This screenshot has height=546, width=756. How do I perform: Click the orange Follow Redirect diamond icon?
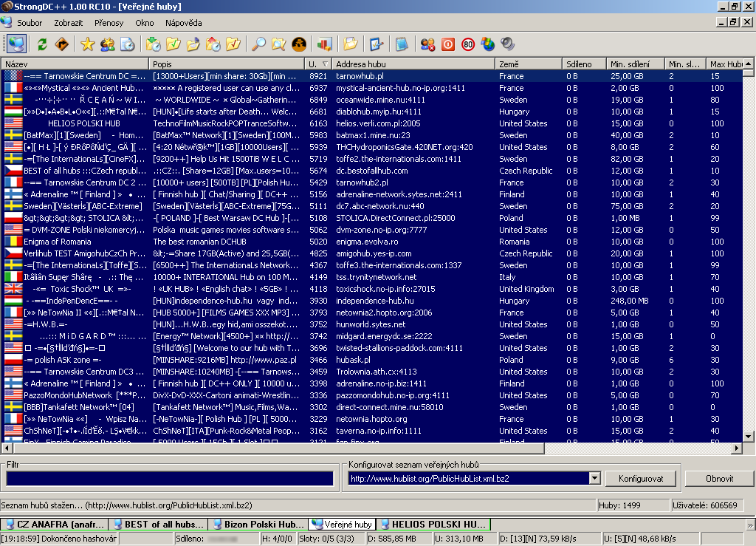coord(62,44)
